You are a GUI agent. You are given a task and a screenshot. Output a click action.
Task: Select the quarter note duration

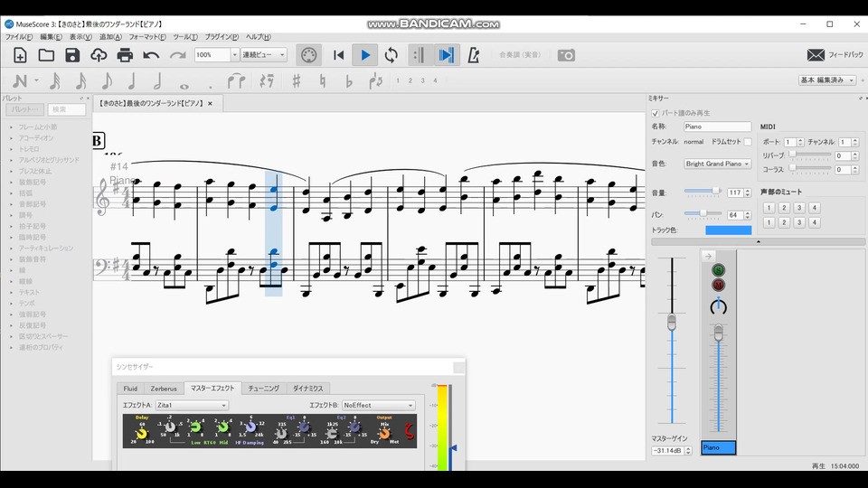point(132,81)
